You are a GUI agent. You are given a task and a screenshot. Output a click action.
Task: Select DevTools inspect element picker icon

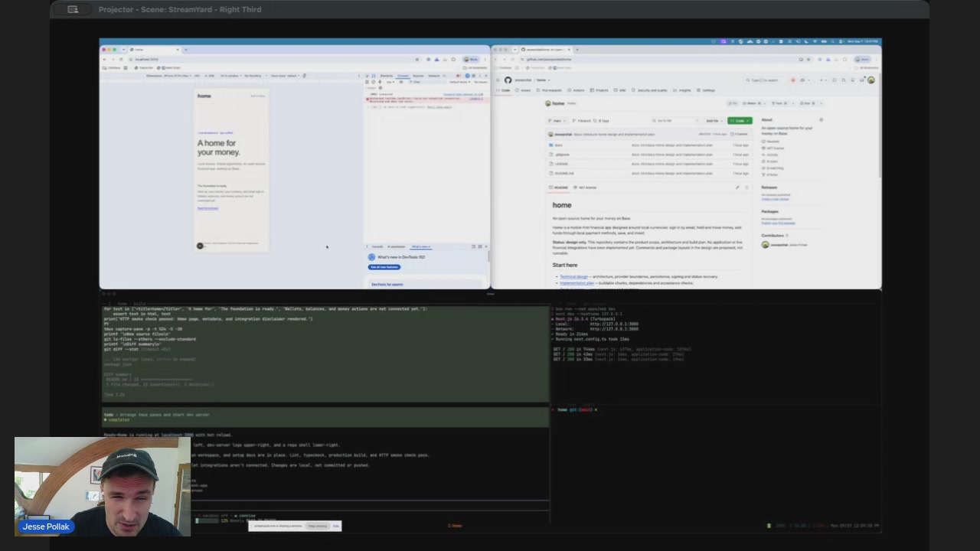[x=367, y=76]
